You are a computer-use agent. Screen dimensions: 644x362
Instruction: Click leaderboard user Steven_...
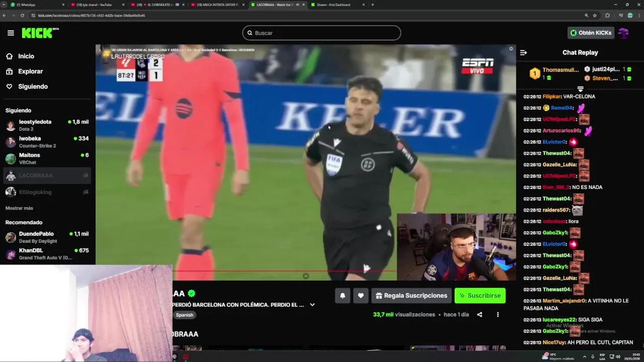(605, 78)
